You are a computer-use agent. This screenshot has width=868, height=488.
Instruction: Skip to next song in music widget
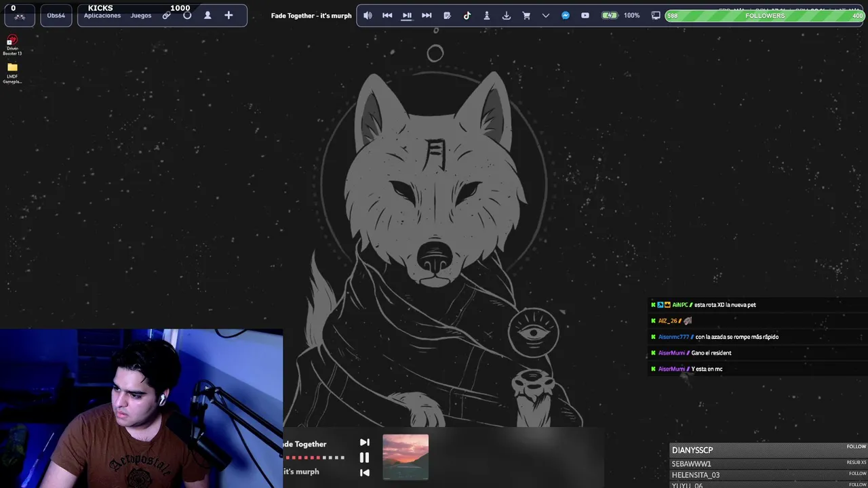pyautogui.click(x=364, y=443)
